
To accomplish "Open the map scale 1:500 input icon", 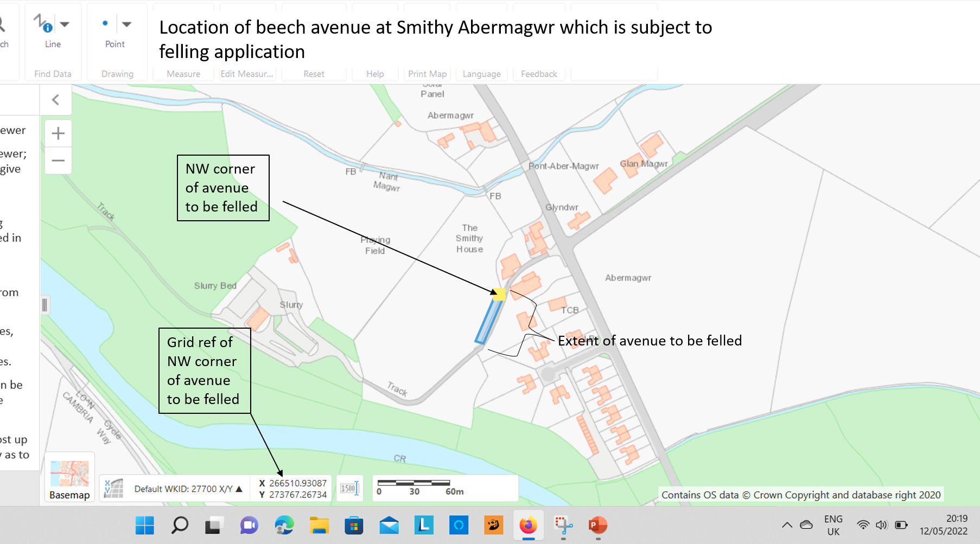I will pyautogui.click(x=349, y=488).
